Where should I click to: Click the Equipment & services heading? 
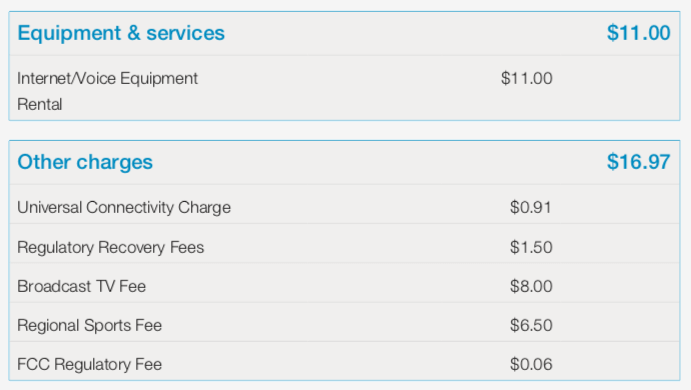point(121,33)
